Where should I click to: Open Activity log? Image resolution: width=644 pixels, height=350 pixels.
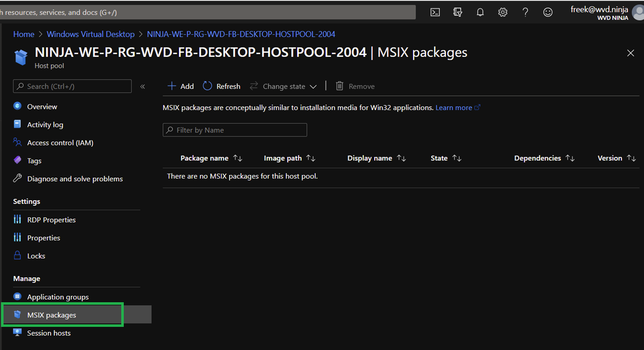point(45,125)
